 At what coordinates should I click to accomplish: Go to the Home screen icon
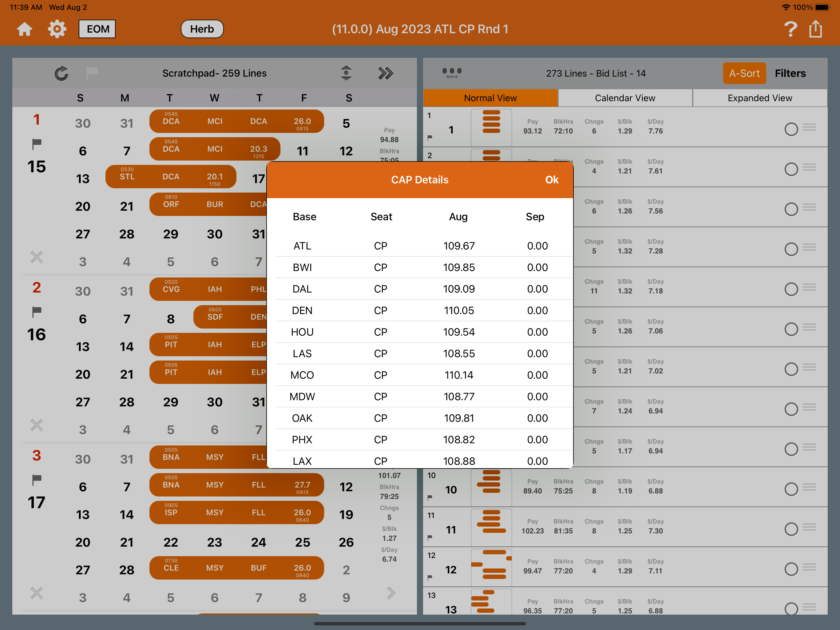(x=25, y=29)
